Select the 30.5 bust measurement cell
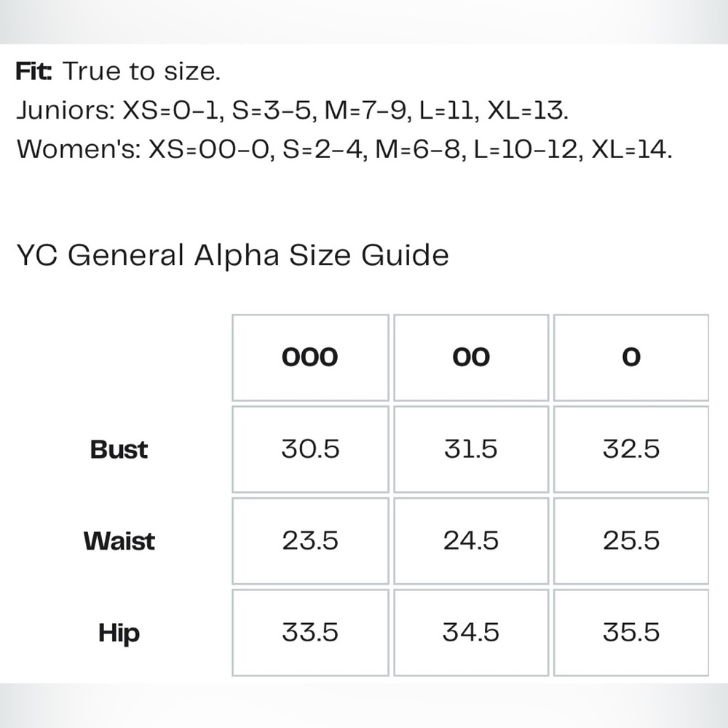Viewport: 728px width, 728px height. coord(310,449)
